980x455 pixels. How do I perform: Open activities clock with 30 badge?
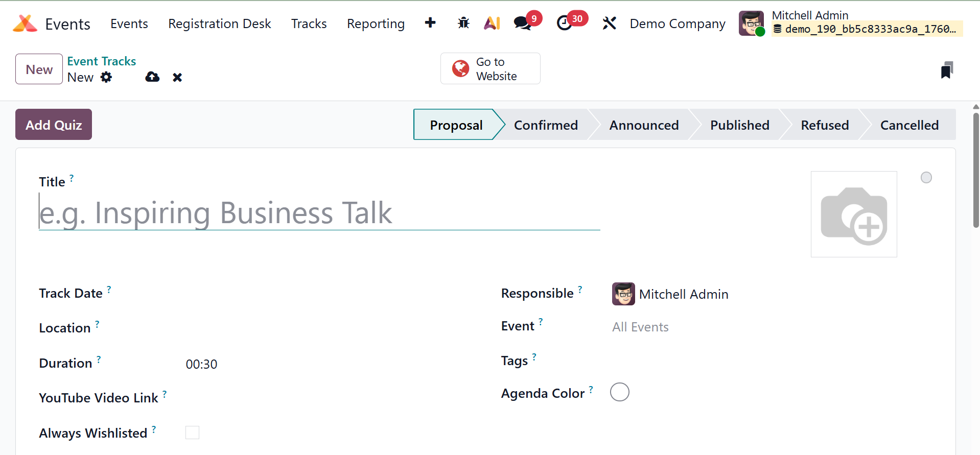(x=565, y=23)
